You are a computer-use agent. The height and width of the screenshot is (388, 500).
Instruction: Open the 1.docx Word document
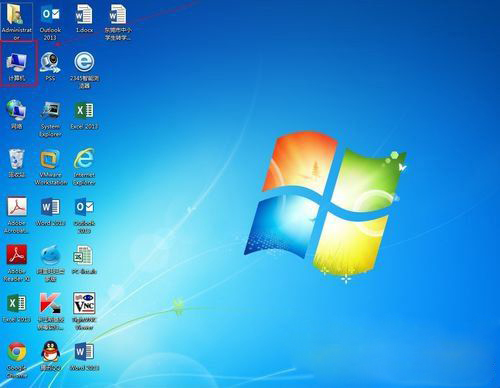(84, 14)
